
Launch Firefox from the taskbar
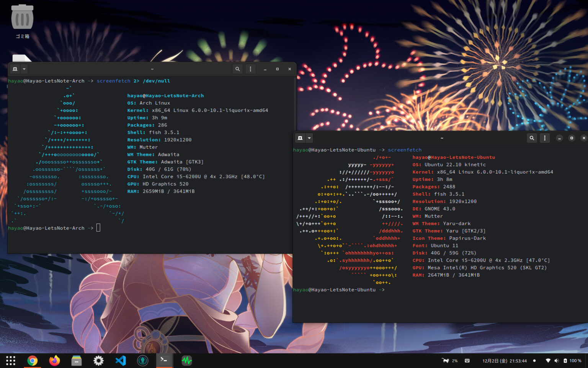(54, 361)
